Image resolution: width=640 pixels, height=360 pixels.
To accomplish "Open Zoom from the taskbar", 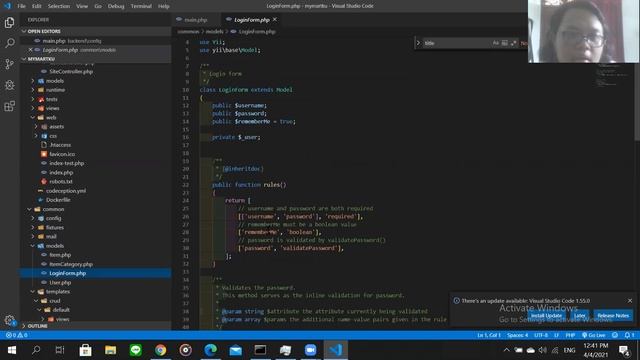I will click(310, 350).
